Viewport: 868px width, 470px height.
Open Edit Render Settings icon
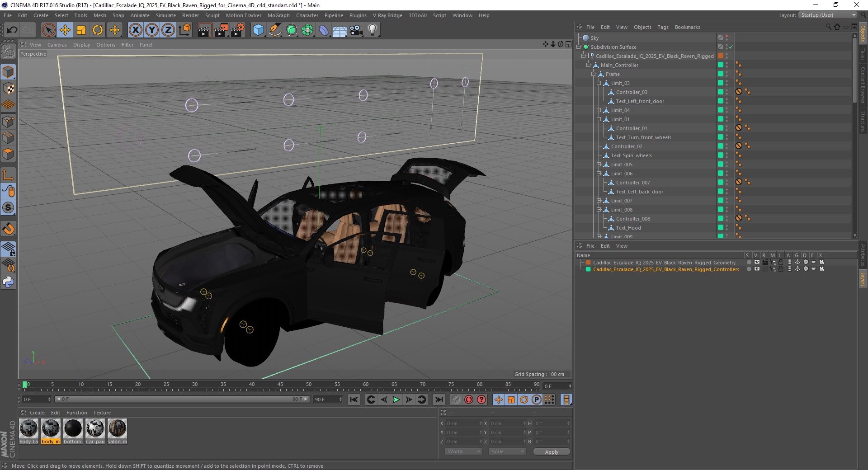click(238, 30)
